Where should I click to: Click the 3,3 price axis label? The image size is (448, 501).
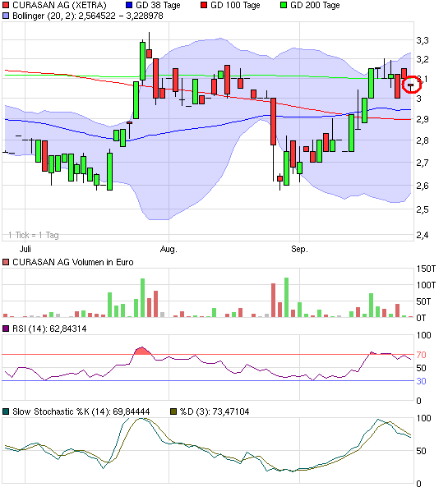422,40
